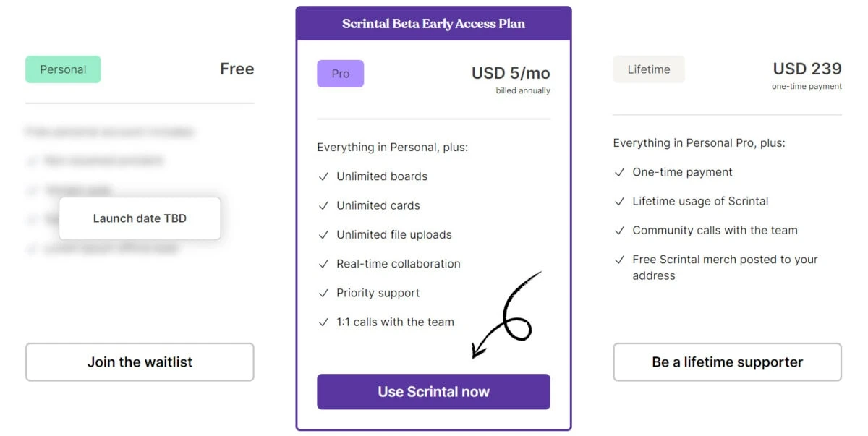The height and width of the screenshot is (436, 868).
Task: Click the checkmark beside Free Scrintal merch
Action: click(619, 260)
